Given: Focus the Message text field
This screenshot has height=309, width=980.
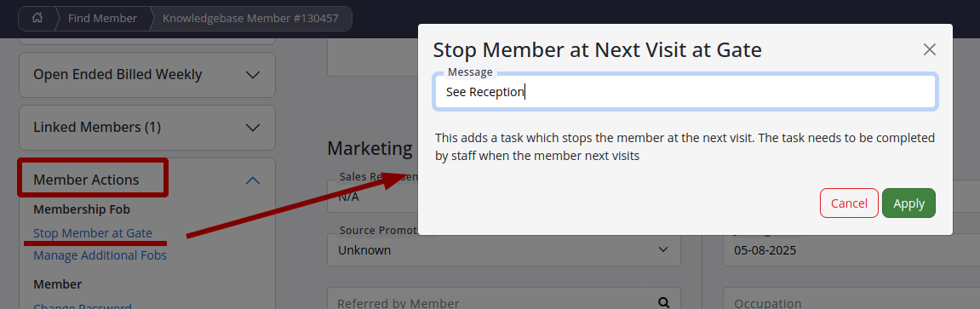Looking at the screenshot, I should point(685,92).
